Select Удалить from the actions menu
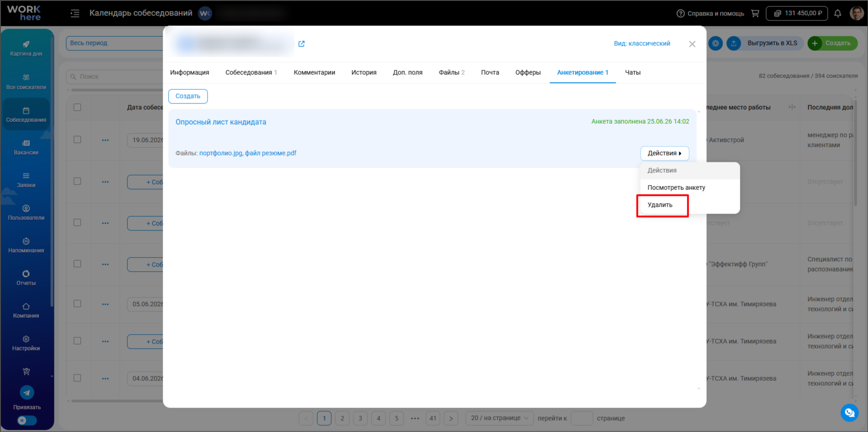 (x=660, y=205)
